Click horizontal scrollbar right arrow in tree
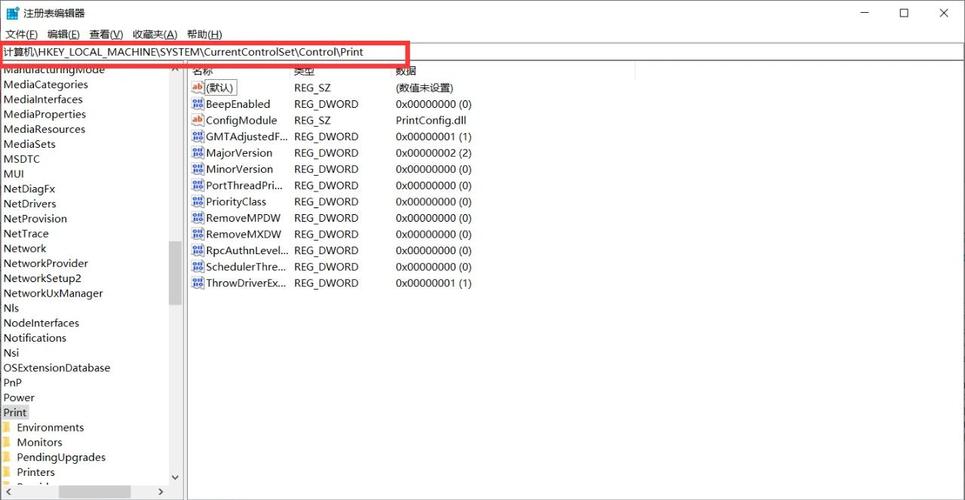965x500 pixels. 161,491
